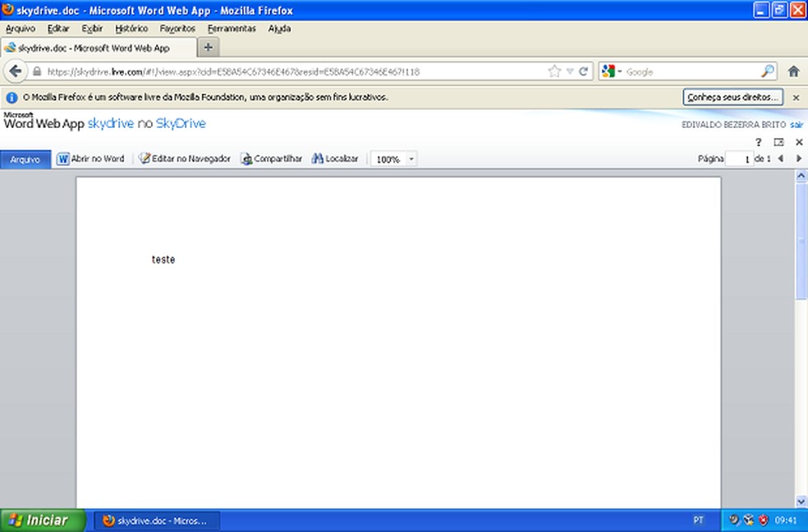The height and width of the screenshot is (532, 808).
Task: Open the document in Word via Abrir no Word
Action: [90, 158]
